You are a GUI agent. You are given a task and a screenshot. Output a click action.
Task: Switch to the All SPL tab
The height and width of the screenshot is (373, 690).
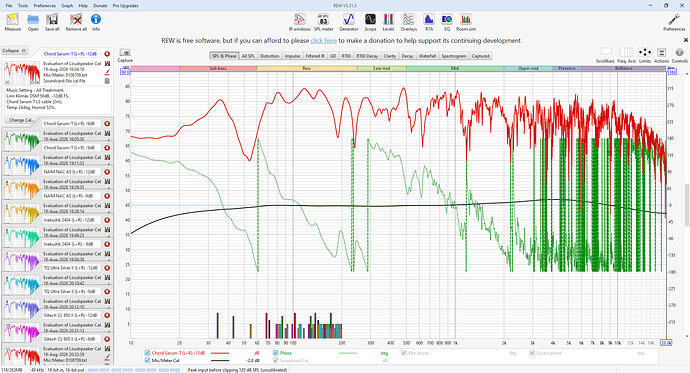pos(248,56)
